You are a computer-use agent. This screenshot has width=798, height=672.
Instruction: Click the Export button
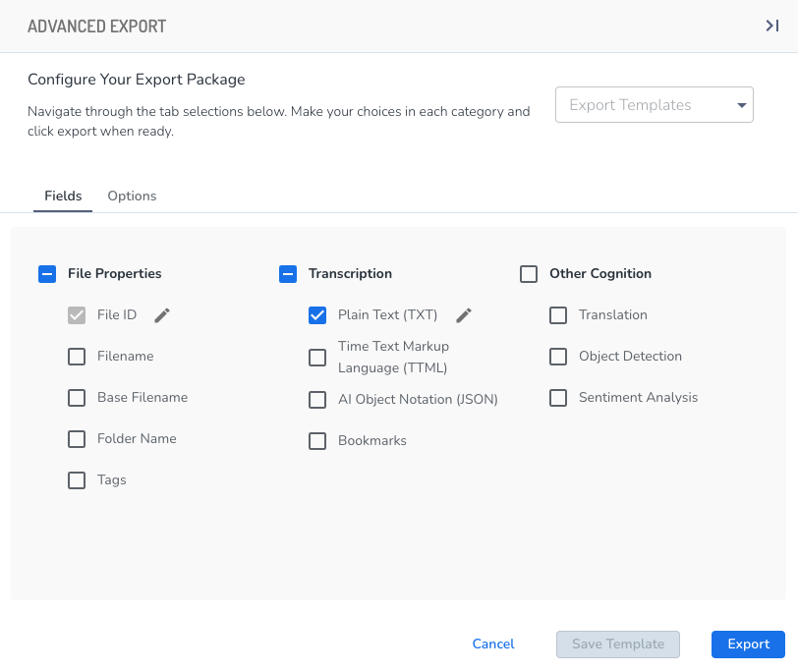click(x=748, y=644)
